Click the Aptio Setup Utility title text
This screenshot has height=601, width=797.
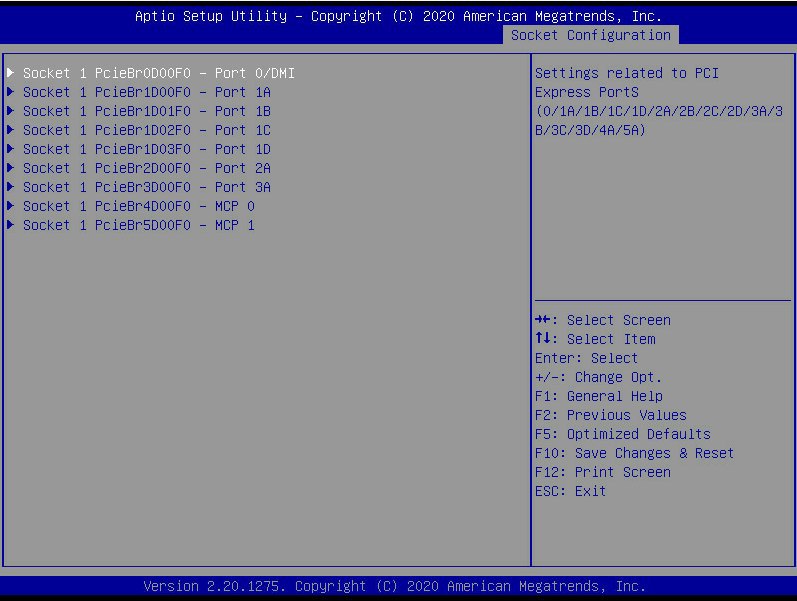pos(398,16)
